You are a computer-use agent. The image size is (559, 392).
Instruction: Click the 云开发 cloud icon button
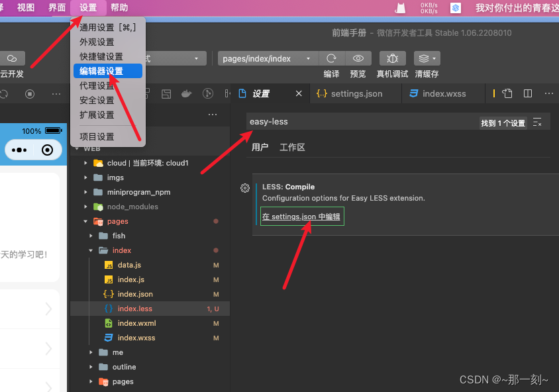(x=12, y=58)
